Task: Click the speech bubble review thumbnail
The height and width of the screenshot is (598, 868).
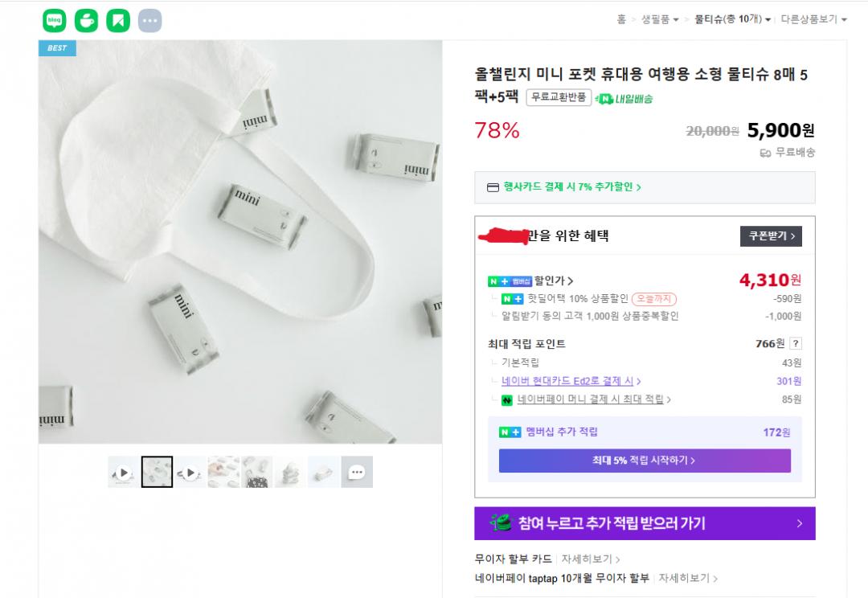Action: click(357, 473)
